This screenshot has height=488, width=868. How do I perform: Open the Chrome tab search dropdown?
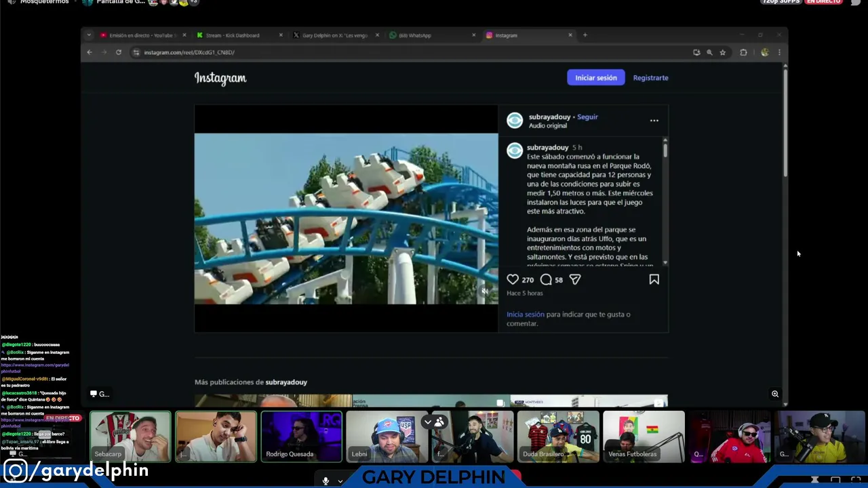click(x=89, y=35)
